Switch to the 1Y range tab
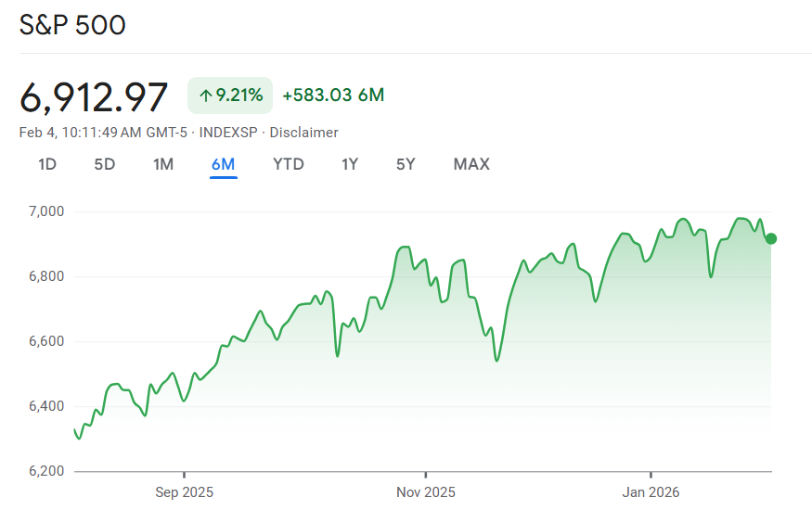The height and width of the screenshot is (510, 812). tap(350, 164)
